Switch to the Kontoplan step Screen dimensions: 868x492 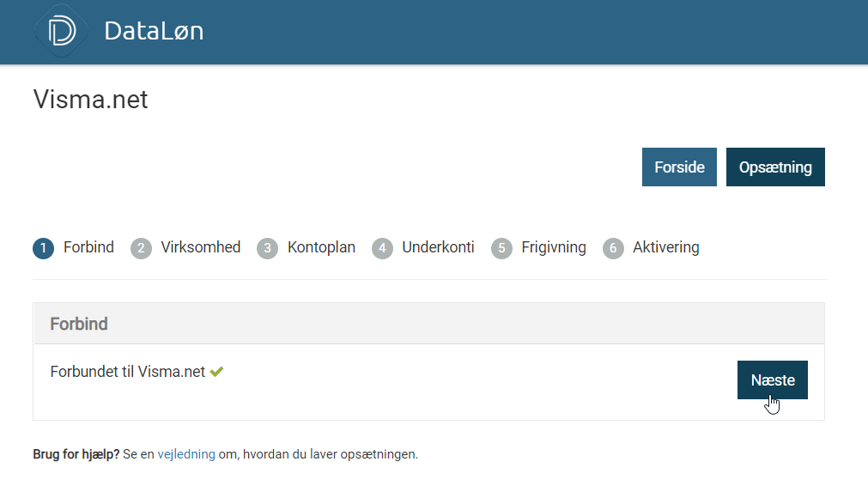click(321, 247)
